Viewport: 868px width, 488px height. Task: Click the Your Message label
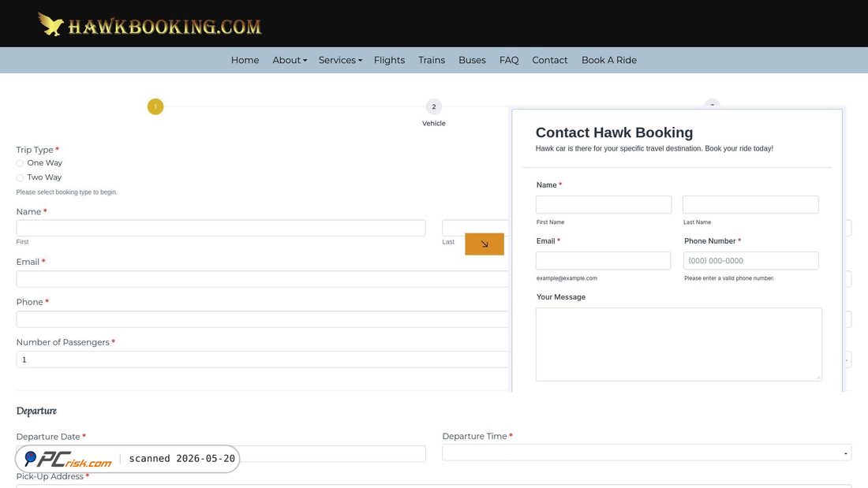pos(561,297)
